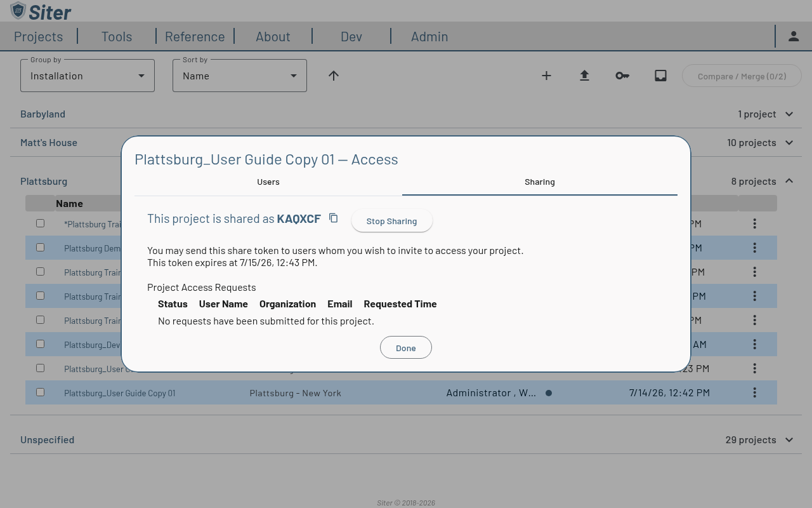Open the Projects menu
This screenshot has height=508, width=812.
(39, 37)
